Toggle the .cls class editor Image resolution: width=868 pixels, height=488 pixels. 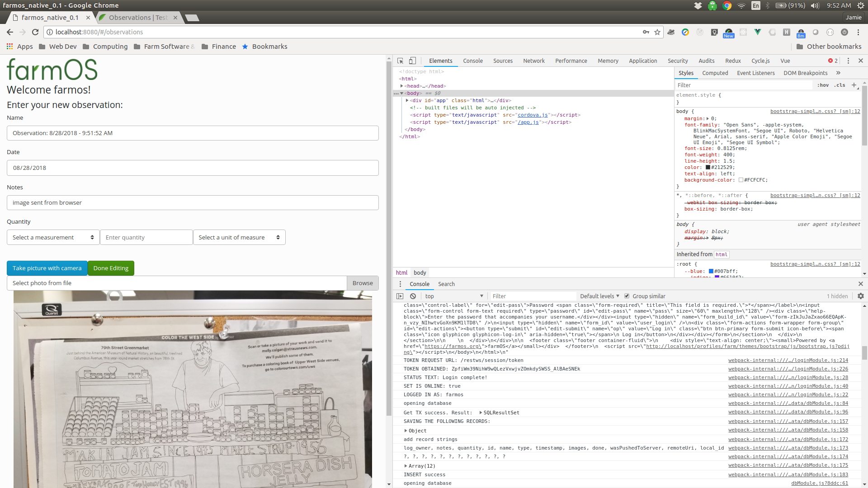click(x=840, y=85)
